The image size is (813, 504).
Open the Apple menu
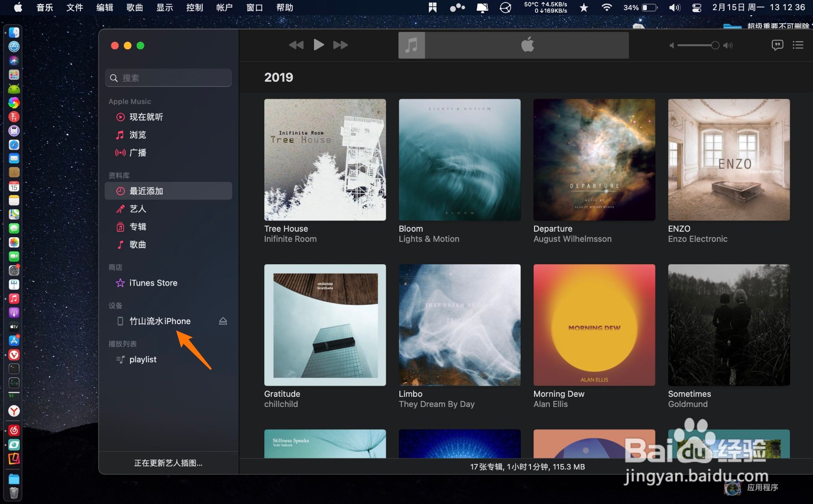click(x=18, y=7)
